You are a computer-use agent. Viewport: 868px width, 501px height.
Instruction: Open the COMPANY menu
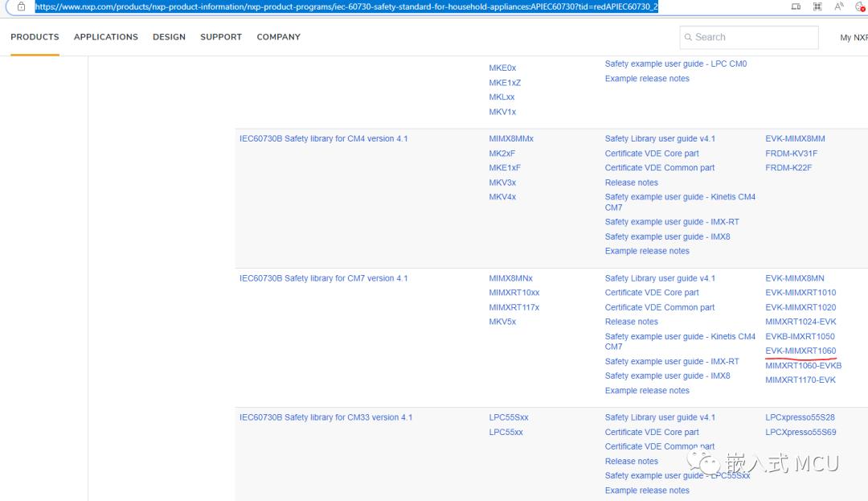click(x=278, y=37)
